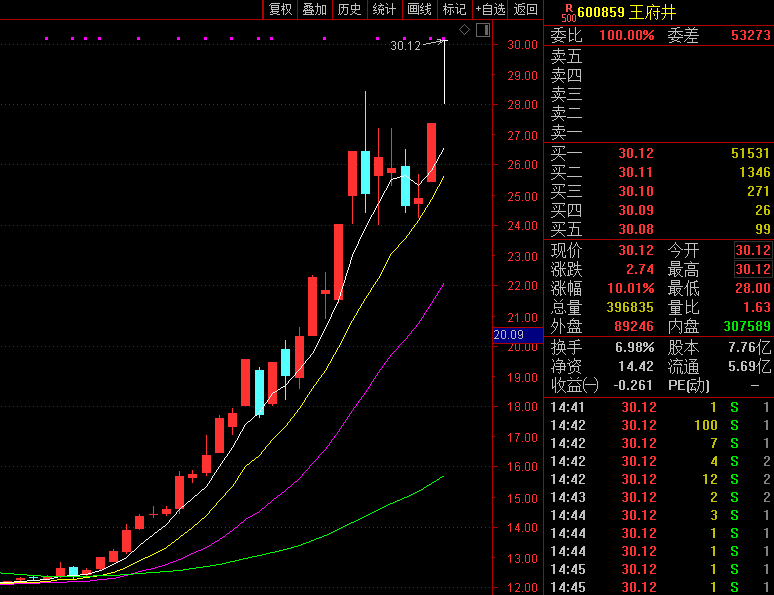
Task: Select the 买一 bid row at 30.12
Action: [660, 153]
